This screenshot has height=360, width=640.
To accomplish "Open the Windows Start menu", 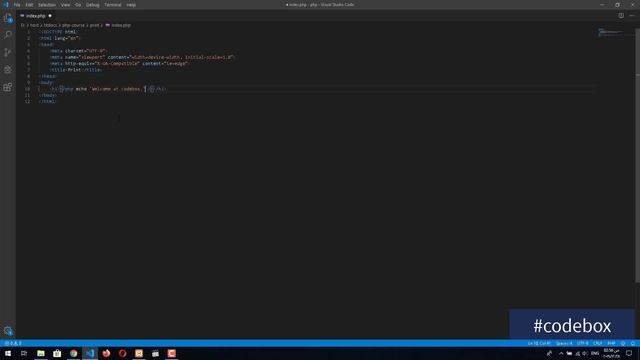I will (x=8, y=353).
